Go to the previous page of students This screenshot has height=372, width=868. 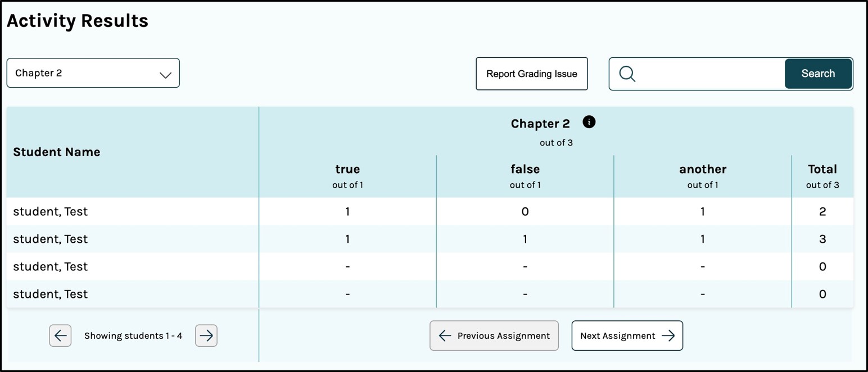(x=60, y=335)
